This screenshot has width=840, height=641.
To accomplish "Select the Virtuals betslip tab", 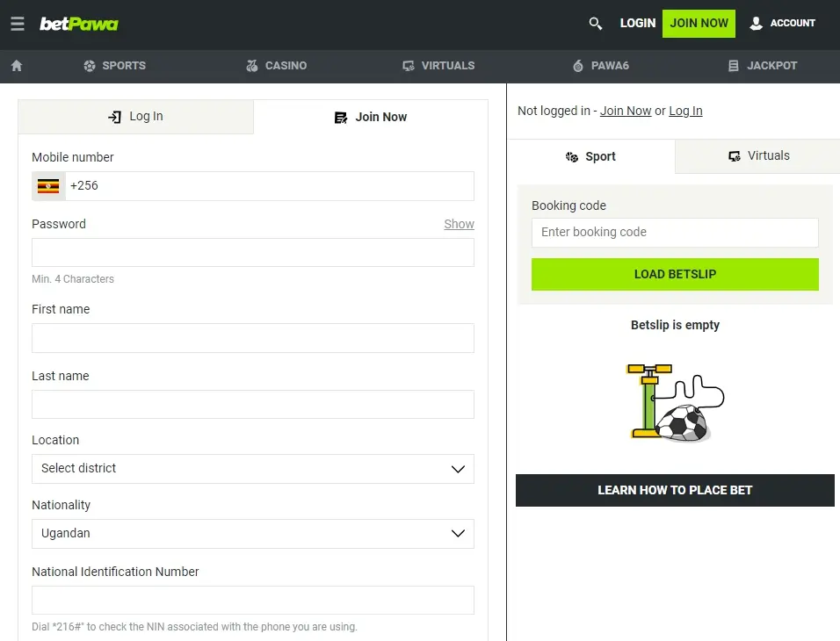I will 757,155.
